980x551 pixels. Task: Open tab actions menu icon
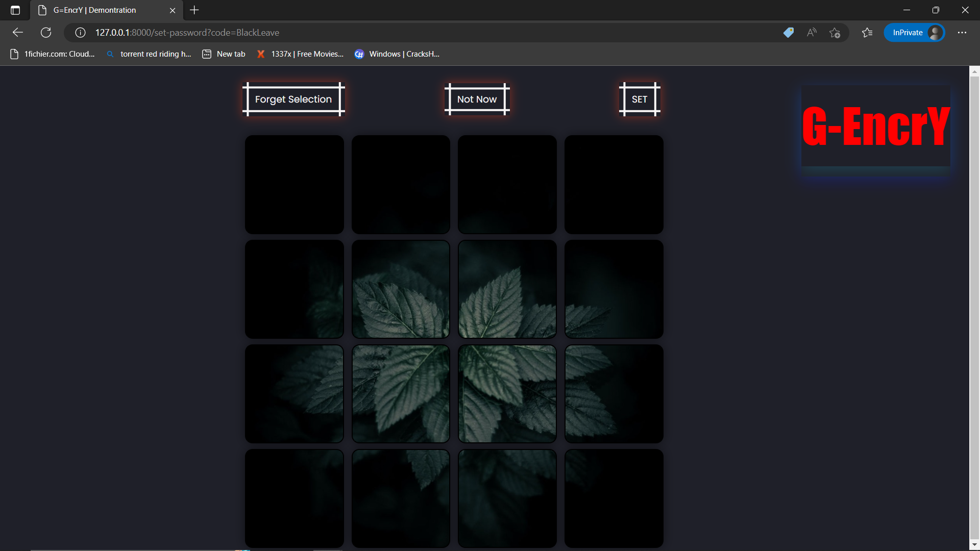click(15, 10)
